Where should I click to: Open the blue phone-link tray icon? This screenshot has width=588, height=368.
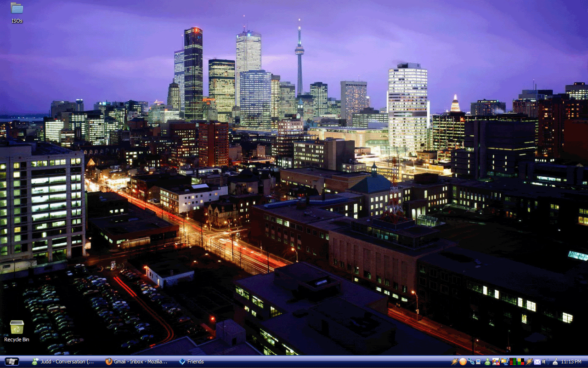pyautogui.click(x=471, y=362)
